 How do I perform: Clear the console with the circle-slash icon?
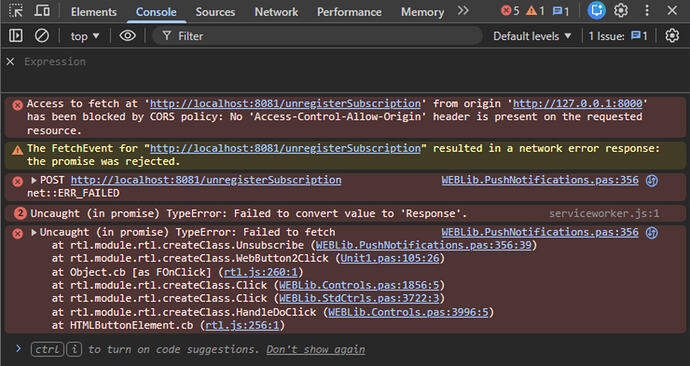click(42, 36)
